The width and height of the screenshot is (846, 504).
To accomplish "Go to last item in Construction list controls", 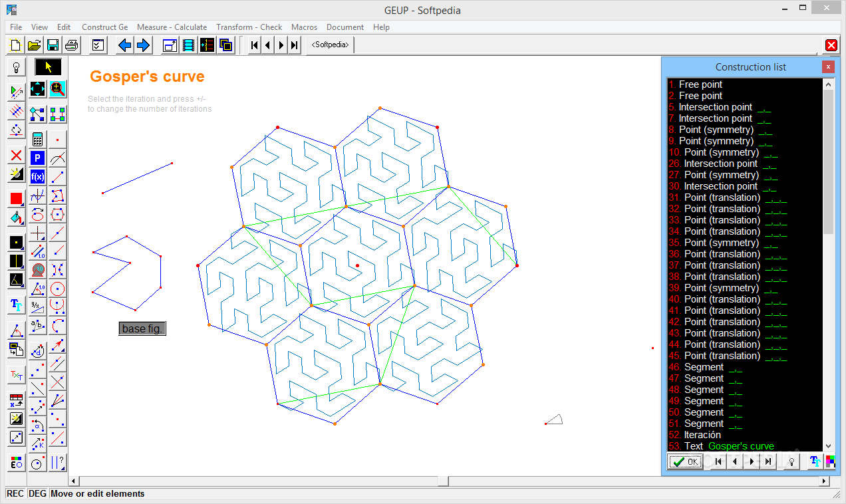I will [768, 461].
